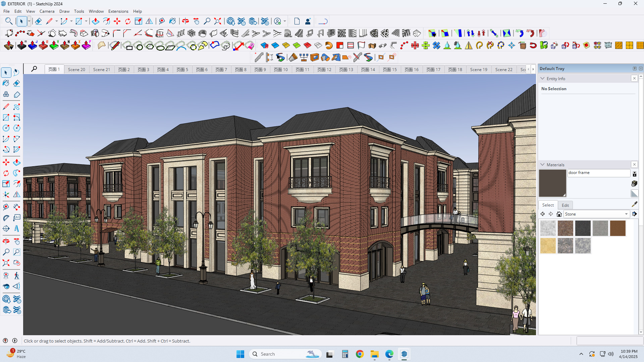Screen dimensions: 644x362
Task: Open the Line tool dropdown arrow
Action: click(56, 21)
